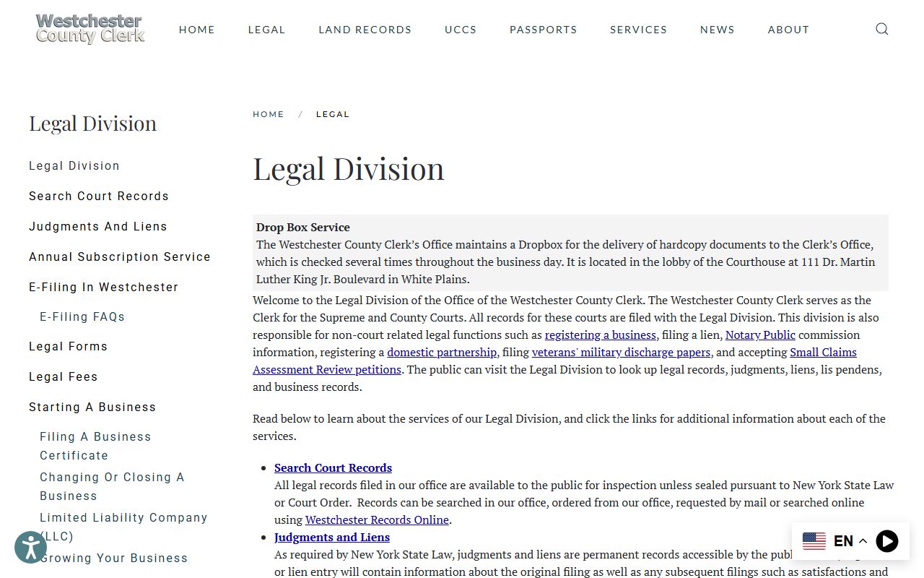Open Changing Or Closing A Business

[112, 486]
